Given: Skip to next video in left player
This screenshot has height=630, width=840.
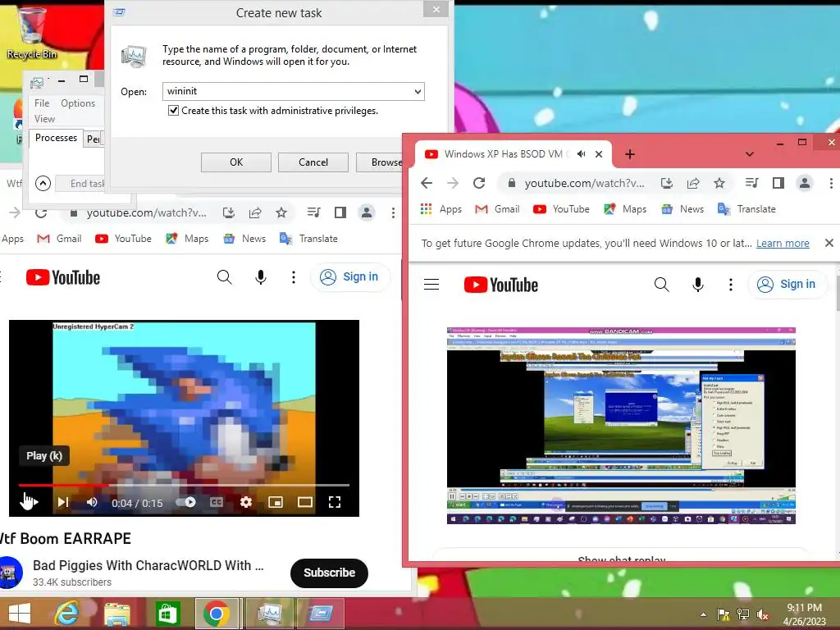Looking at the screenshot, I should 63,502.
